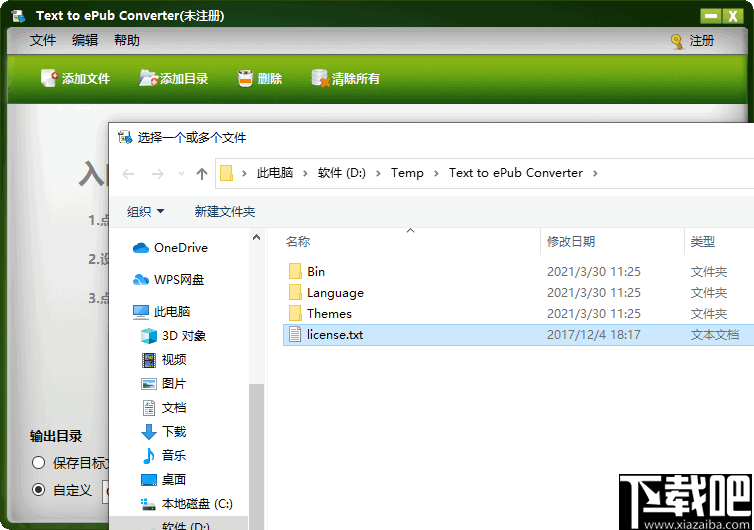The width and height of the screenshot is (754, 530).
Task: Click the Add File (添加文件) toolbar button
Action: 75,78
